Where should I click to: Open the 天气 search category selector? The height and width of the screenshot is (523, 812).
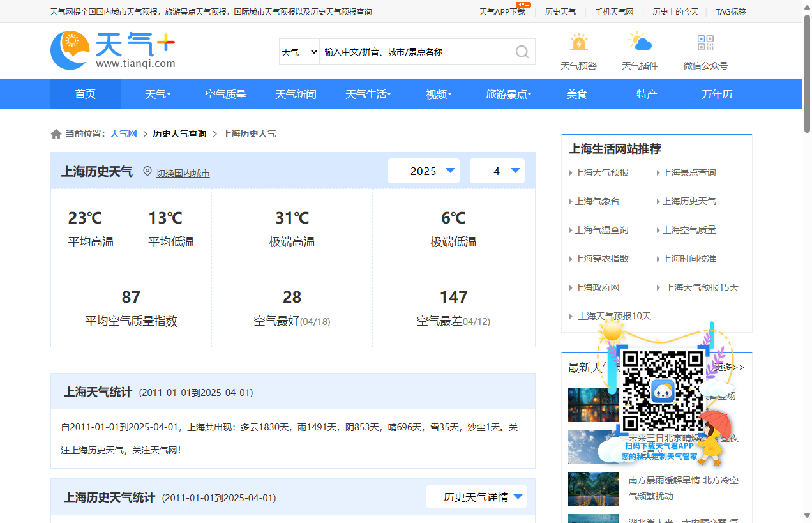[x=299, y=52]
